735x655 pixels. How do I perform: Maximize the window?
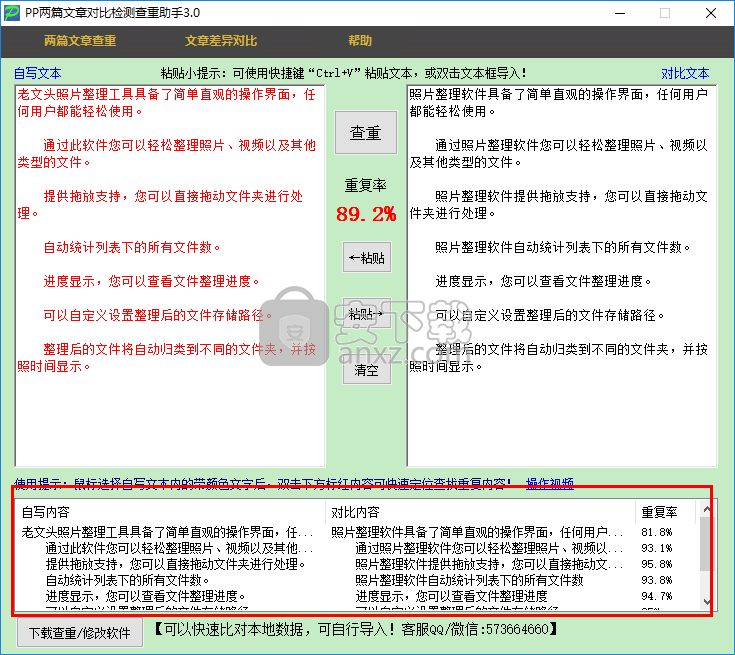(665, 13)
